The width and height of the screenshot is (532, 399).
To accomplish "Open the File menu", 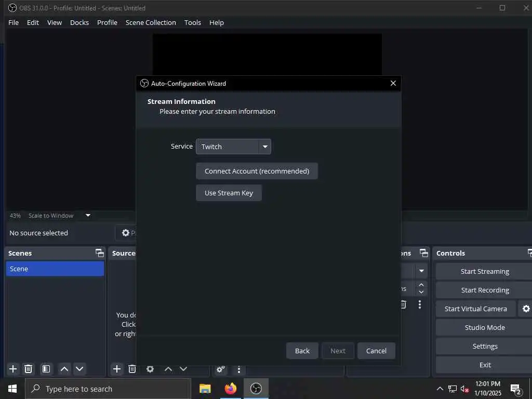I will pyautogui.click(x=14, y=22).
